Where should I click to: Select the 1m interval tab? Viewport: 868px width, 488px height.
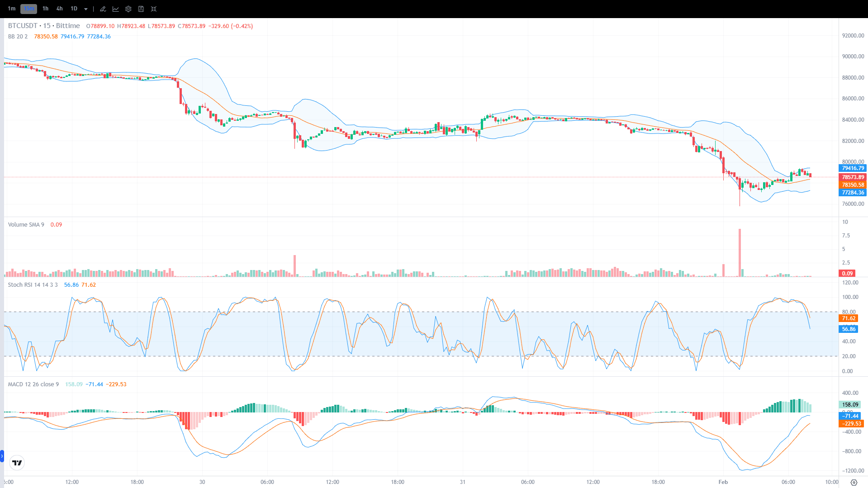[12, 9]
